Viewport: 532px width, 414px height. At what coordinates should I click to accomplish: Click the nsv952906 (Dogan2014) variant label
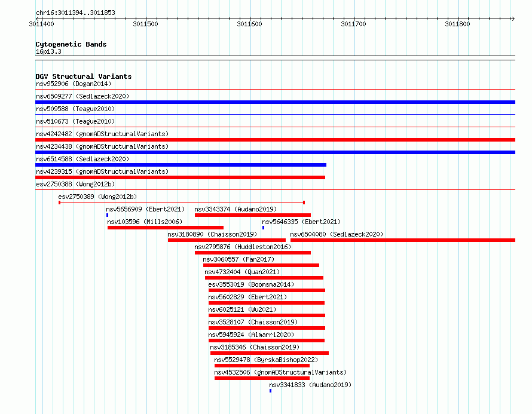(74, 84)
